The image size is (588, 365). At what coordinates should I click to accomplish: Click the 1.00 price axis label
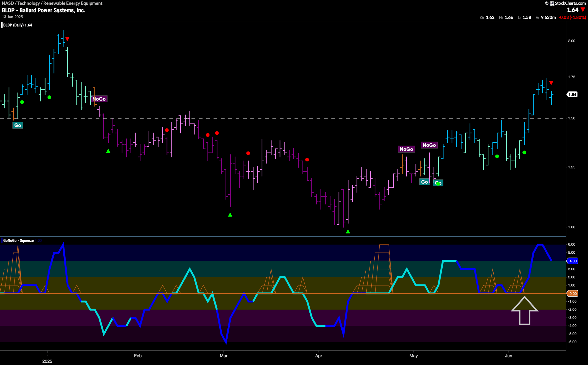coord(572,227)
